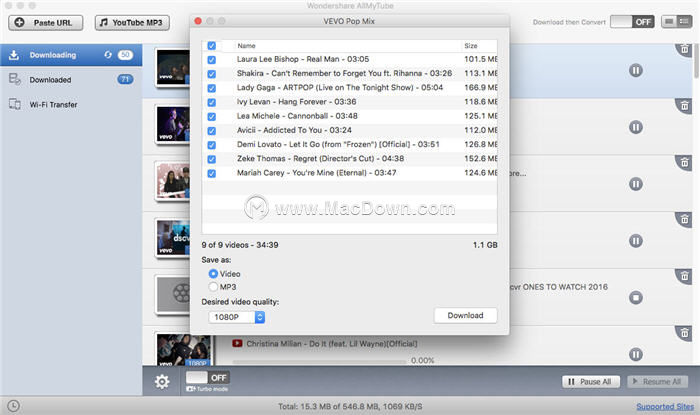Open the Wi-Fi Transfer tab
Viewport: 700px width, 415px height.
(x=71, y=105)
